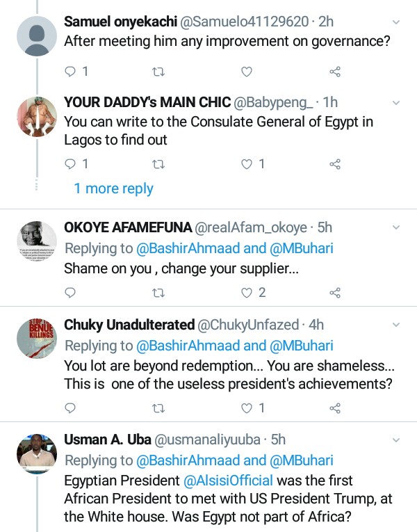Viewport: 417px width, 532px height.
Task: Share OKOYE AFAMEFUNA's tweet
Action: coord(334,292)
